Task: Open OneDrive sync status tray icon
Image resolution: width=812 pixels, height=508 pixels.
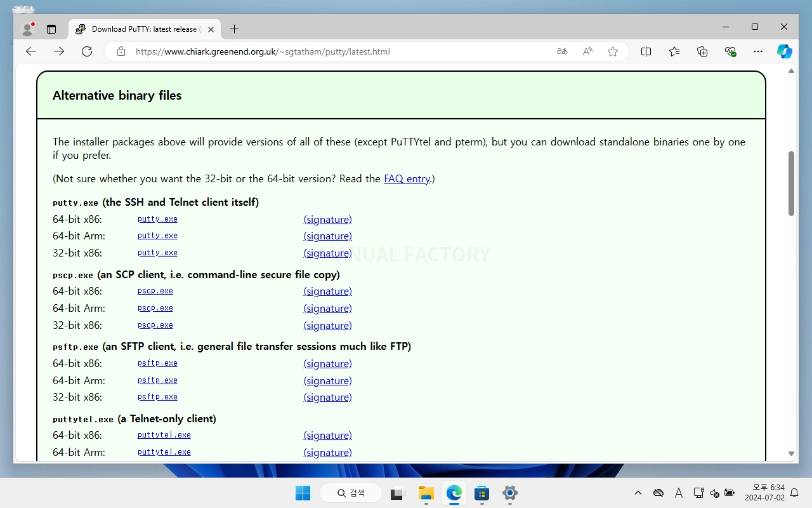Action: pyautogui.click(x=658, y=493)
